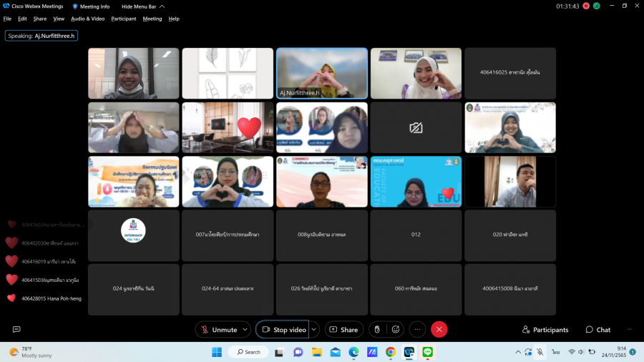Image resolution: width=644 pixels, height=362 pixels.
Task: Open the Participants panel
Action: (545, 330)
